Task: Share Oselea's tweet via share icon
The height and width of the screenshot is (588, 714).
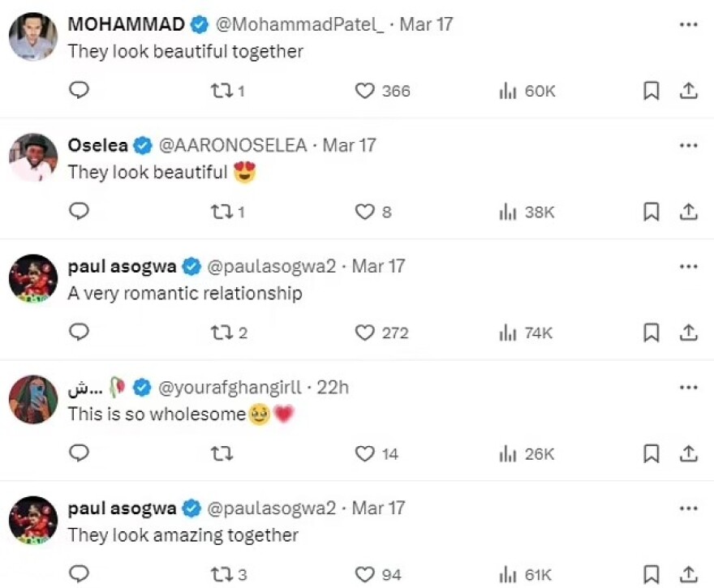Action: [688, 212]
